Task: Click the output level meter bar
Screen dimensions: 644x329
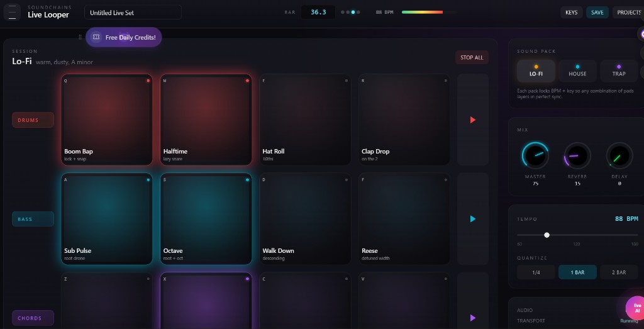Action: [429, 13]
